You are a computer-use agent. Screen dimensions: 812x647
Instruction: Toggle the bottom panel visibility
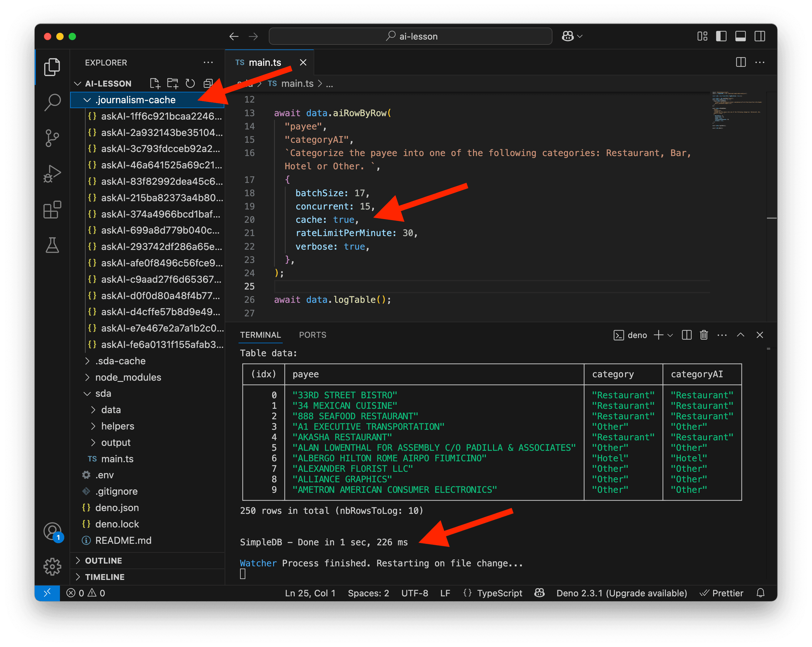pos(740,36)
